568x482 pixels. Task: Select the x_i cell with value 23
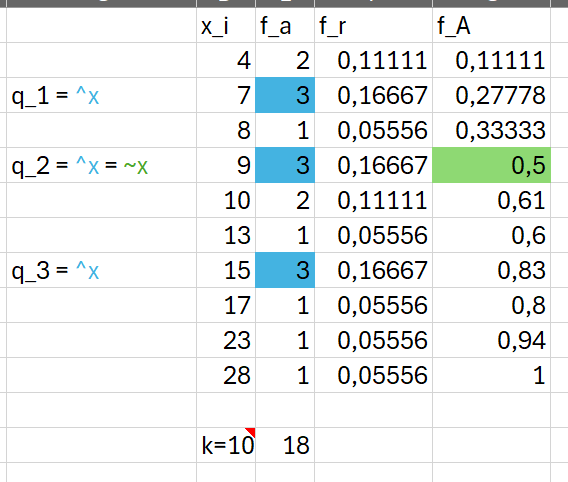(x=226, y=340)
